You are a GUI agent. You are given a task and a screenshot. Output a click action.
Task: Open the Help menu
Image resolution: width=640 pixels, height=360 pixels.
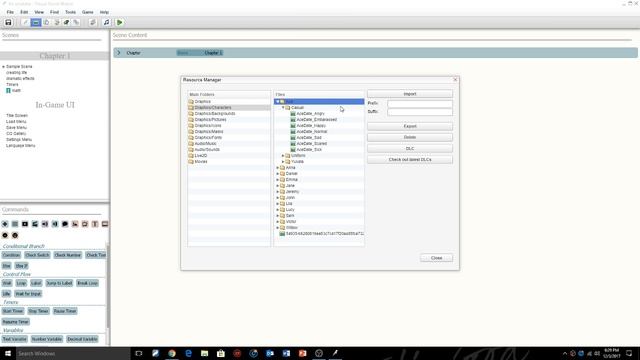click(x=104, y=12)
